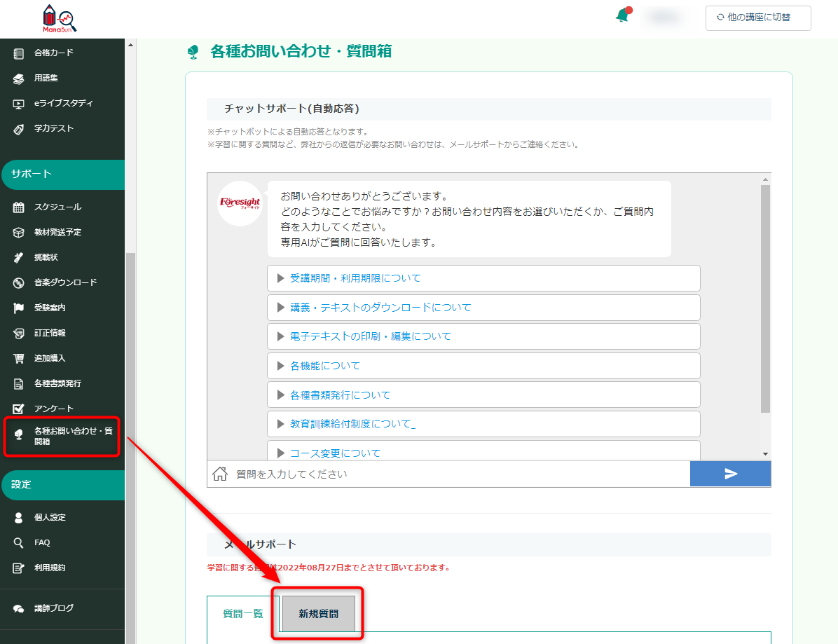Open 音楽ダウンロード in the sidebar
The image size is (838, 644).
click(x=65, y=282)
